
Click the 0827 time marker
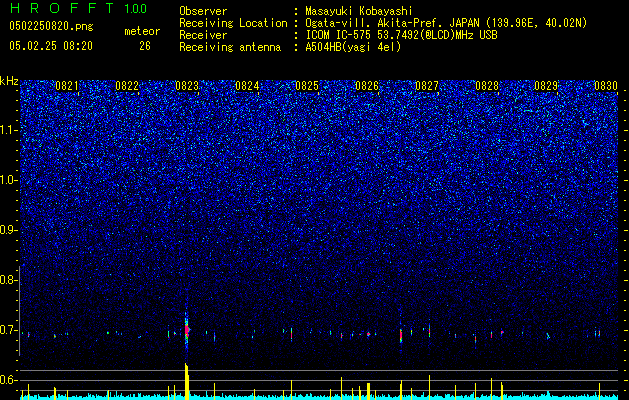[x=427, y=86]
